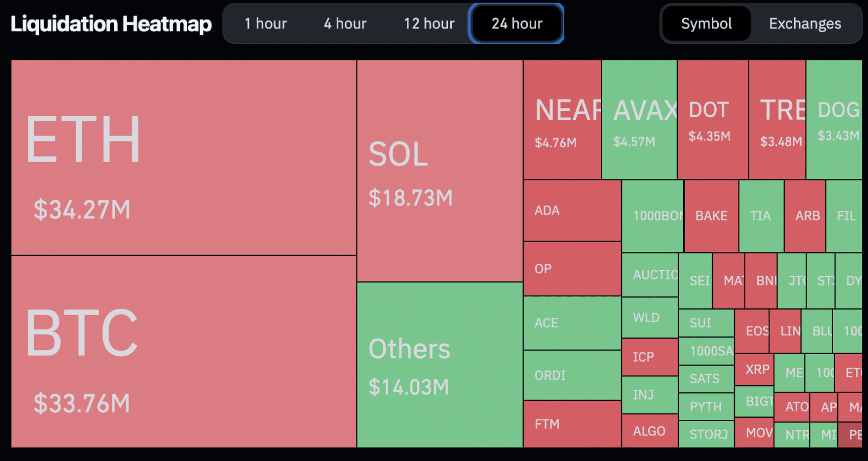Select the 24 hour timeframe

[517, 24]
